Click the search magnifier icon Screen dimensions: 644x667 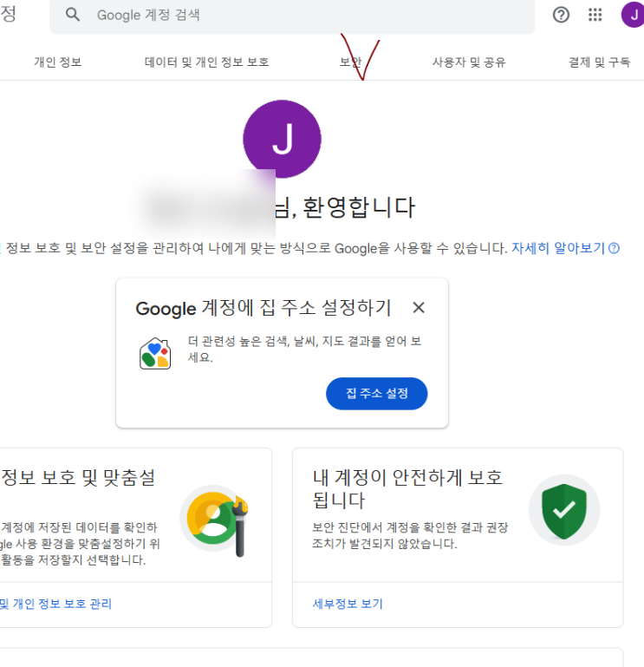pyautogui.click(x=73, y=15)
